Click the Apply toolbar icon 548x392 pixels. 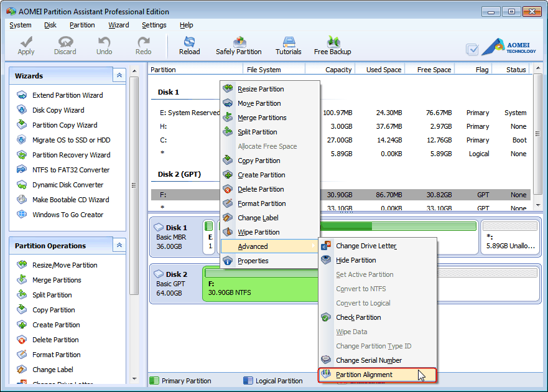[x=26, y=44]
